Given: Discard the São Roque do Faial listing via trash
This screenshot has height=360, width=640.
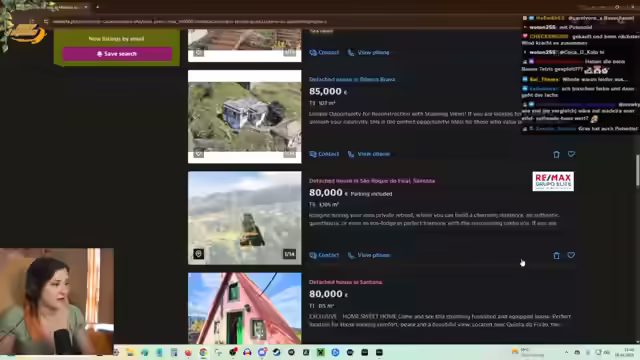Looking at the screenshot, I should (556, 256).
